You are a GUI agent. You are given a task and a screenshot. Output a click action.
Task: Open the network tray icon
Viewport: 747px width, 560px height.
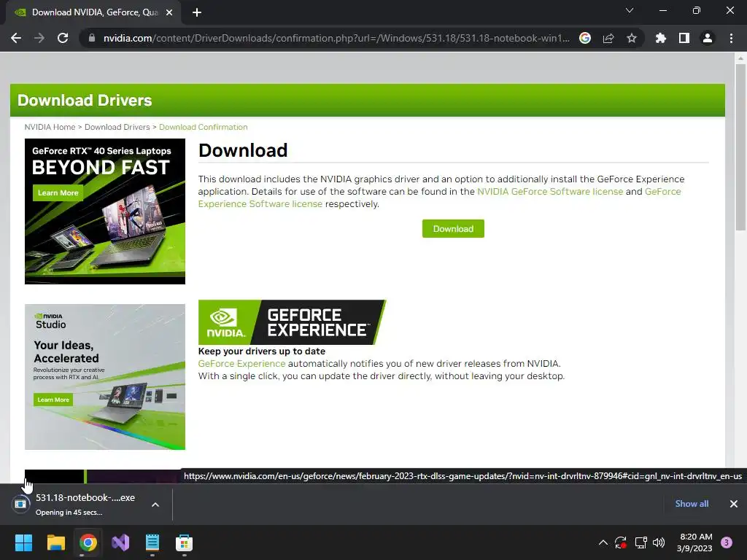pyautogui.click(x=640, y=542)
